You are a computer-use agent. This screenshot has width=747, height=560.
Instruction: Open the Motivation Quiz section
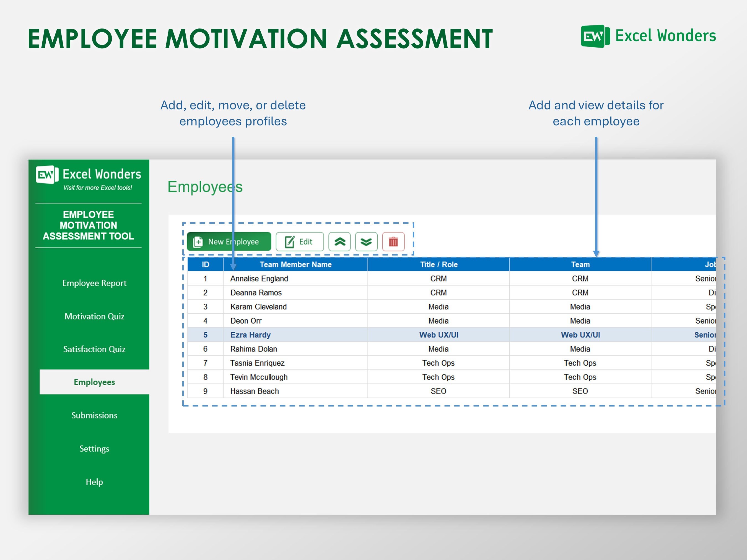[x=95, y=316]
